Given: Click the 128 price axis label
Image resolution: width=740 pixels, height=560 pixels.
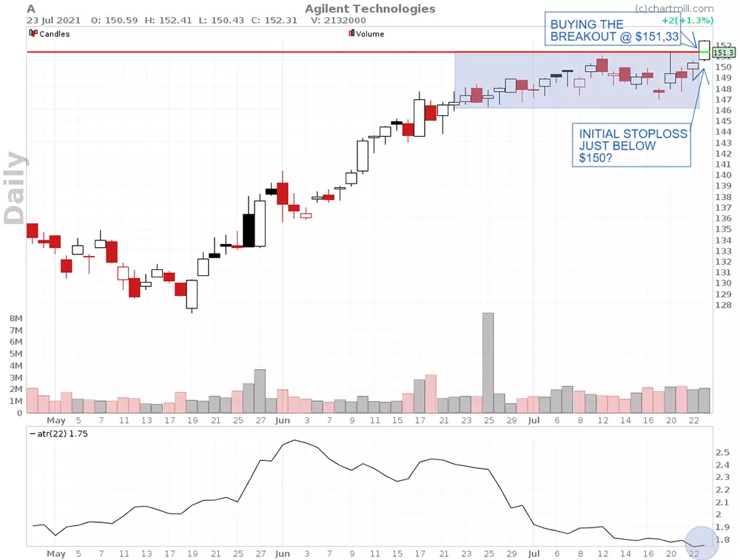Looking at the screenshot, I should (x=723, y=306).
